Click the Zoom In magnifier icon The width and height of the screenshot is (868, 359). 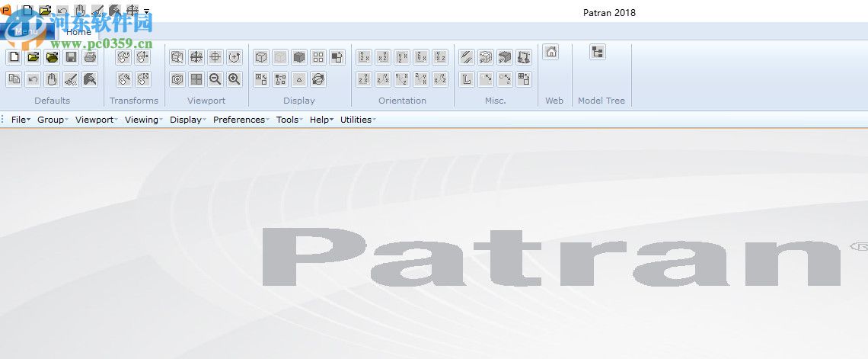235,79
